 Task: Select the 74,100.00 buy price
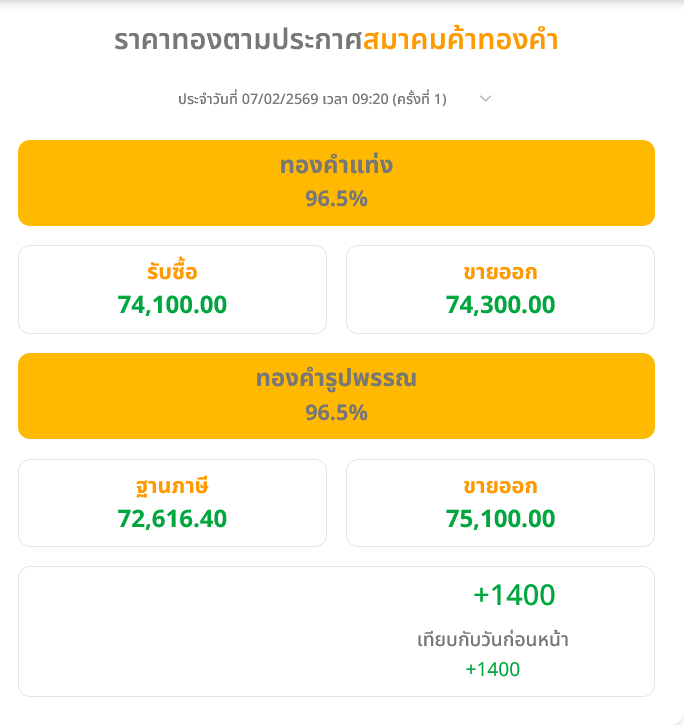172,305
